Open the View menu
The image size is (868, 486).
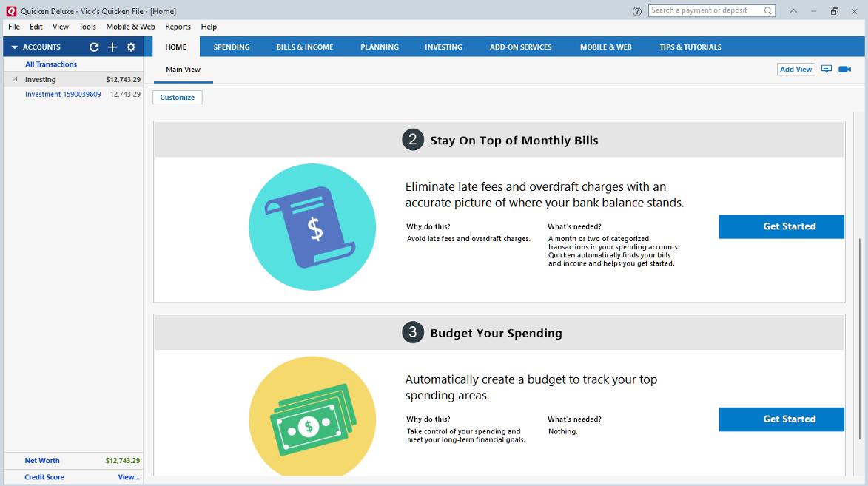click(61, 27)
